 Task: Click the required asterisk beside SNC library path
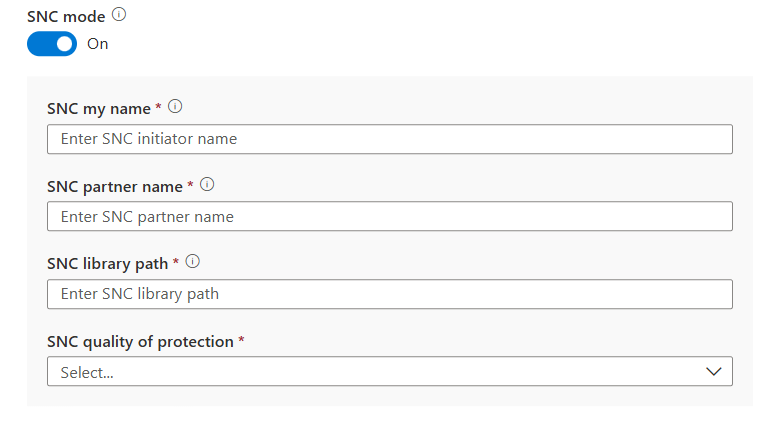177,262
